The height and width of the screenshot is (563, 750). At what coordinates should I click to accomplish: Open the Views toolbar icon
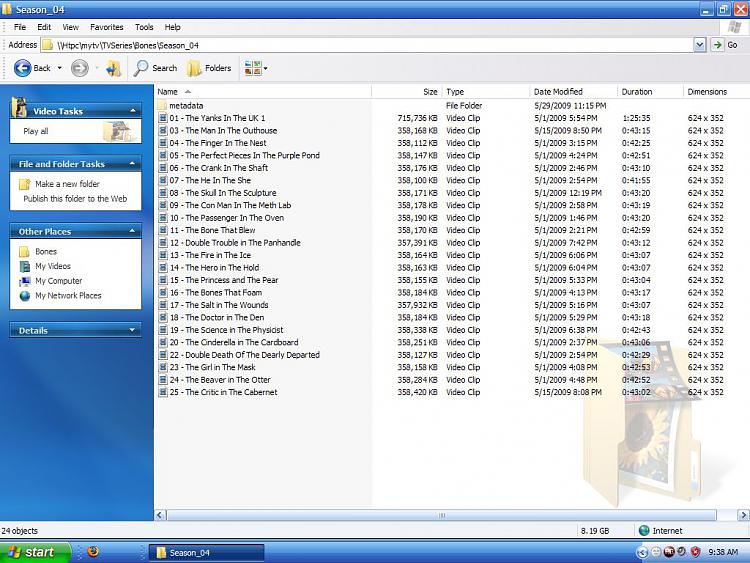coord(253,68)
